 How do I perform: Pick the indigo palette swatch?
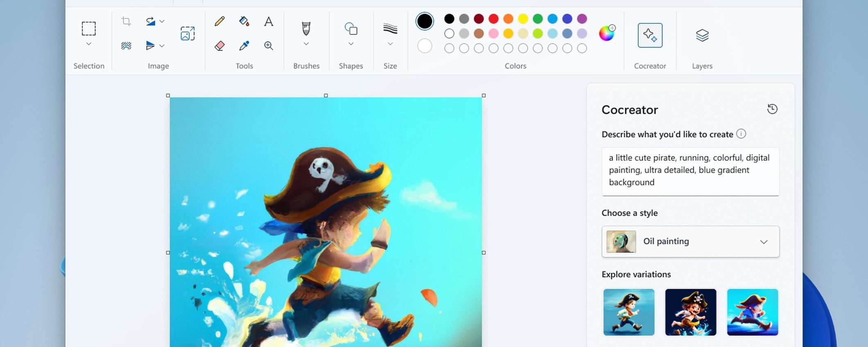(x=567, y=19)
